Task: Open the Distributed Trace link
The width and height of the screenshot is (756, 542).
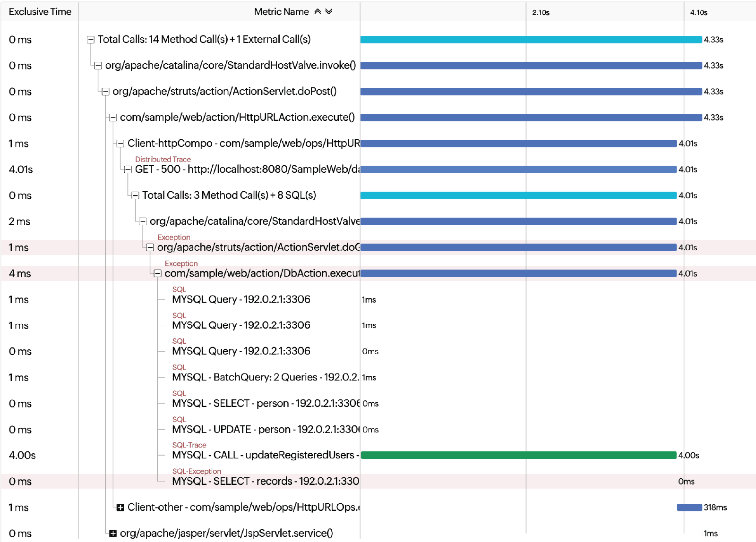Action: [163, 160]
